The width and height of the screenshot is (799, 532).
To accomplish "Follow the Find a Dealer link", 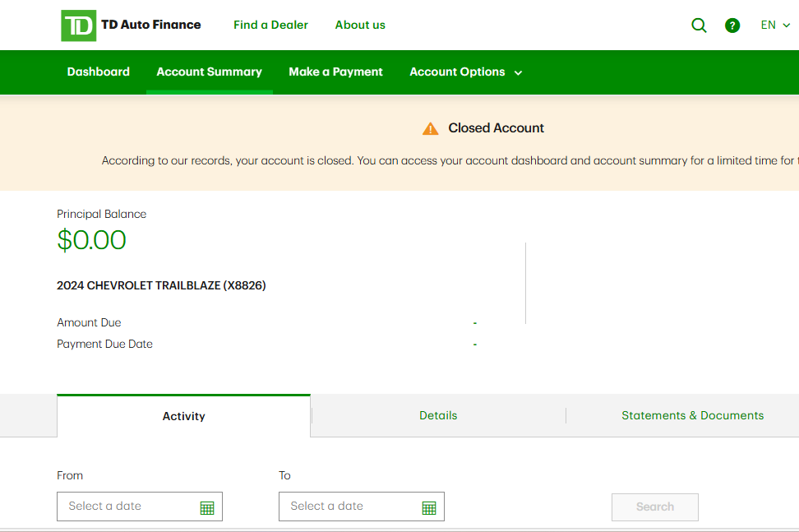I will click(270, 25).
